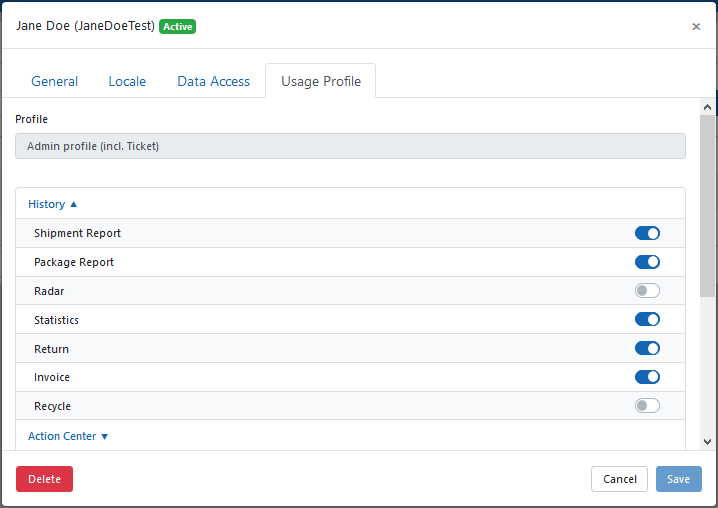Disable the Return switch

pos(647,349)
